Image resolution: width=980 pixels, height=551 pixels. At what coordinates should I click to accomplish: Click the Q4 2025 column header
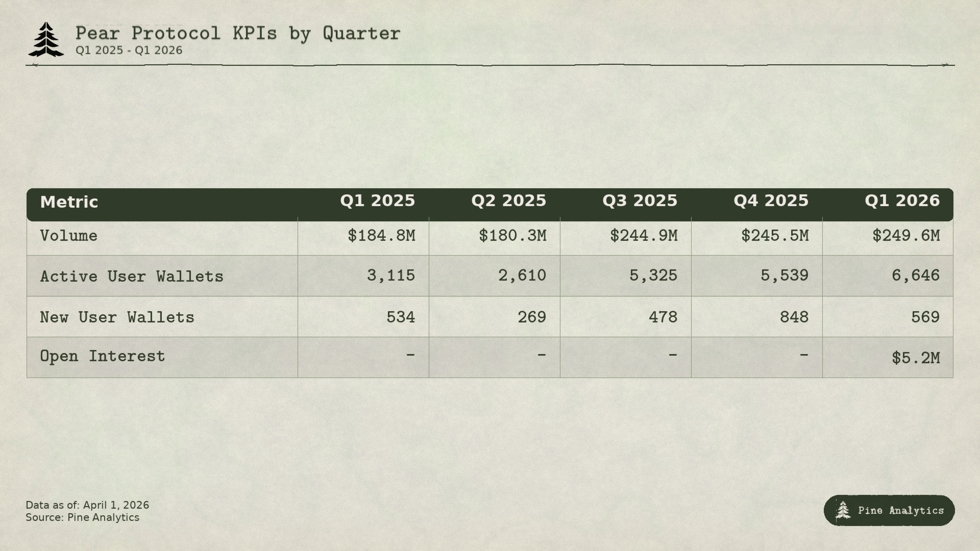coord(771,201)
